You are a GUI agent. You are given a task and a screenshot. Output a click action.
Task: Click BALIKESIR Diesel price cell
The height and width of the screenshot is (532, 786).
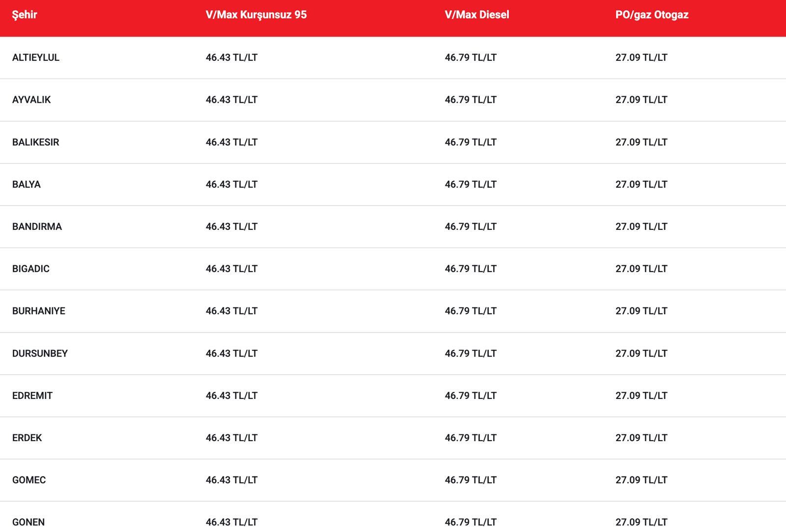coord(471,142)
